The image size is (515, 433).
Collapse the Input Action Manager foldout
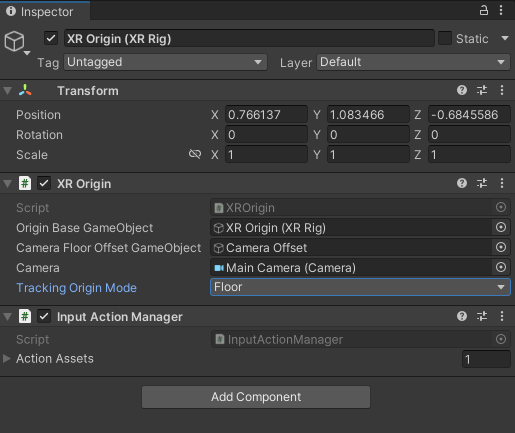point(8,317)
